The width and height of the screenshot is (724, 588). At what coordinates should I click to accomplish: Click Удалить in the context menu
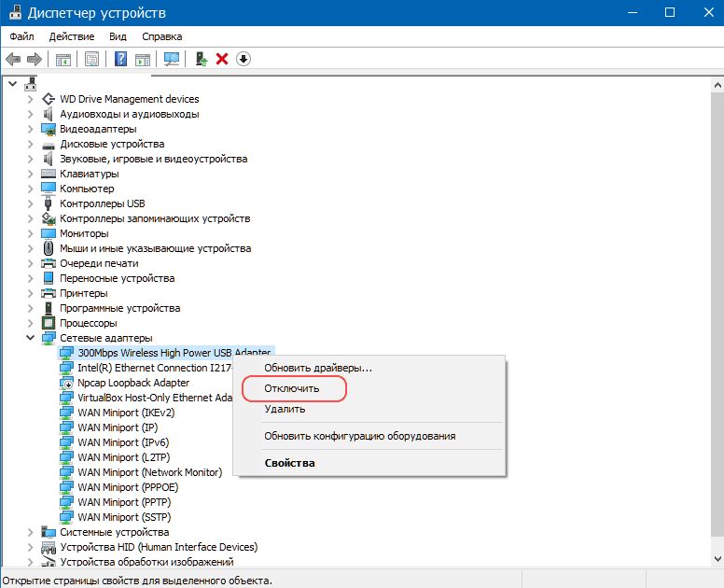(x=285, y=409)
